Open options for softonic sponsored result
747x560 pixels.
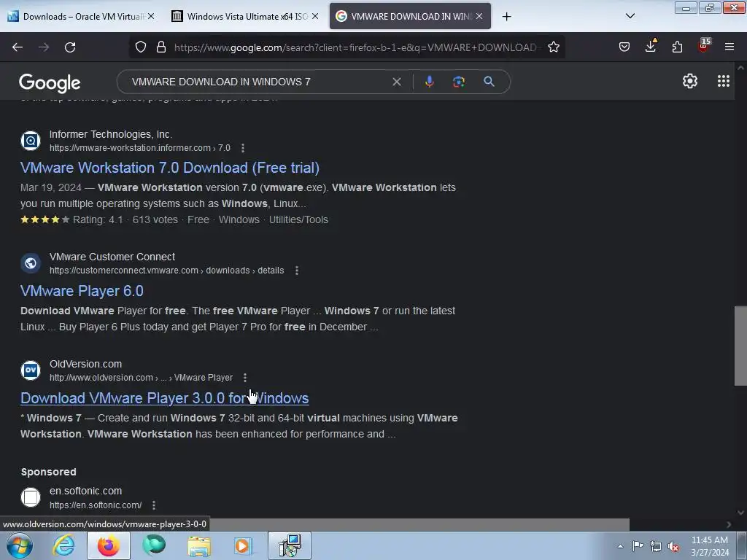coord(153,505)
